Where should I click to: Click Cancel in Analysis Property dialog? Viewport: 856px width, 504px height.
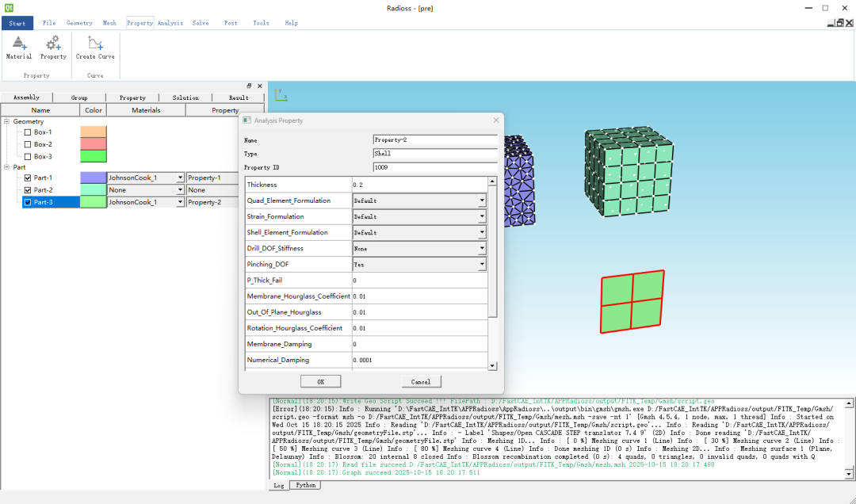(x=421, y=382)
